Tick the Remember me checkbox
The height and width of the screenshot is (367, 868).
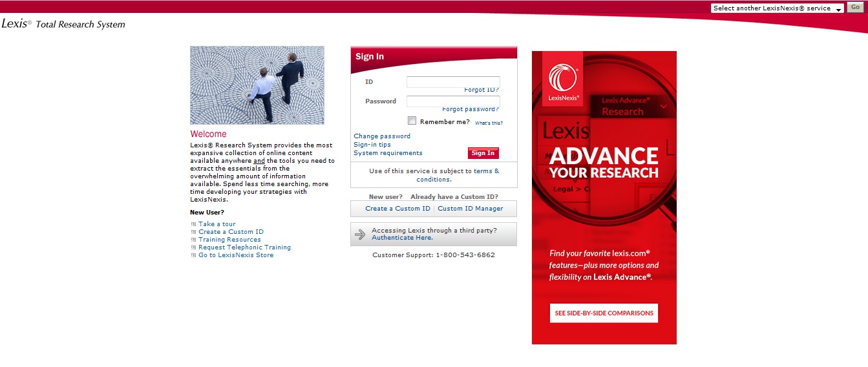pyautogui.click(x=412, y=121)
